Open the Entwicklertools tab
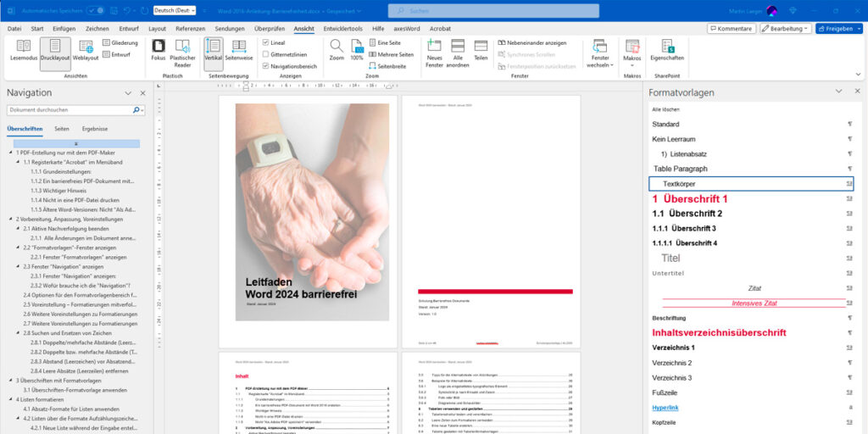This screenshot has height=434, width=868. (343, 29)
